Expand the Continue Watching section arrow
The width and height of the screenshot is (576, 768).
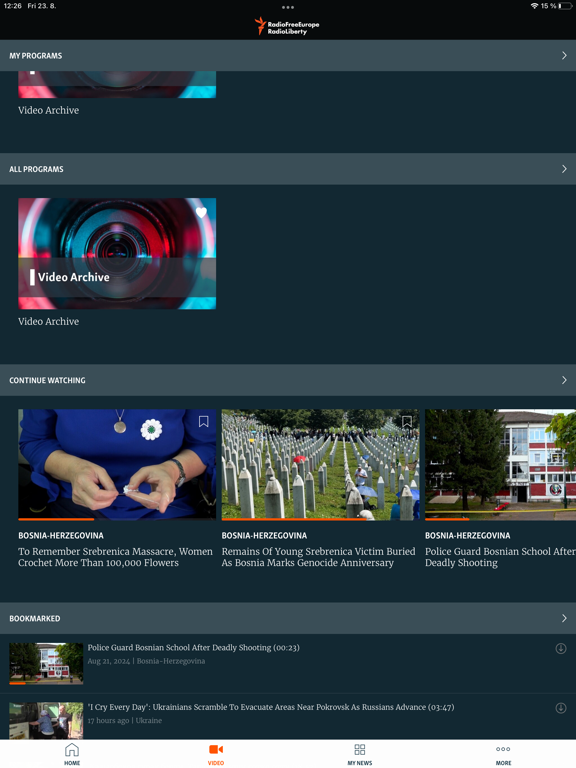pos(564,380)
